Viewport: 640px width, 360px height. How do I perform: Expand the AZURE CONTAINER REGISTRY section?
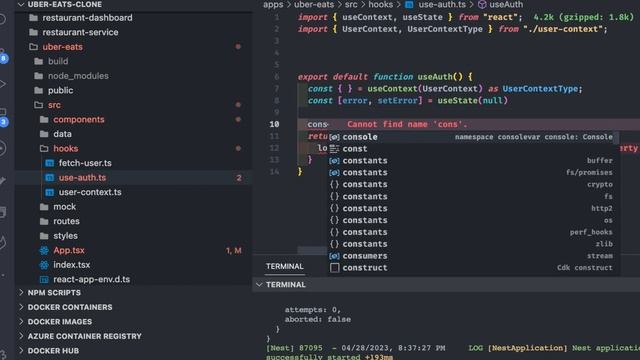[x=21, y=336]
